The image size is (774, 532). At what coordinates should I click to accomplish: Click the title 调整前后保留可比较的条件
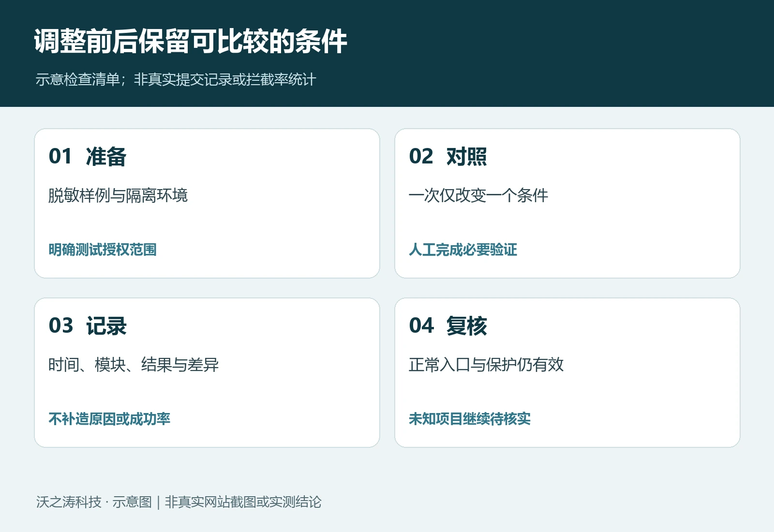[191, 41]
